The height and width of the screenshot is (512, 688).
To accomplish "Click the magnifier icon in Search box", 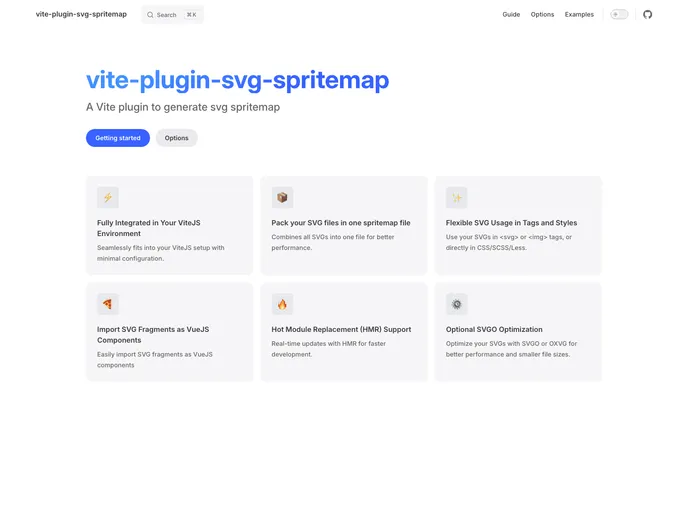I will 150,15.
